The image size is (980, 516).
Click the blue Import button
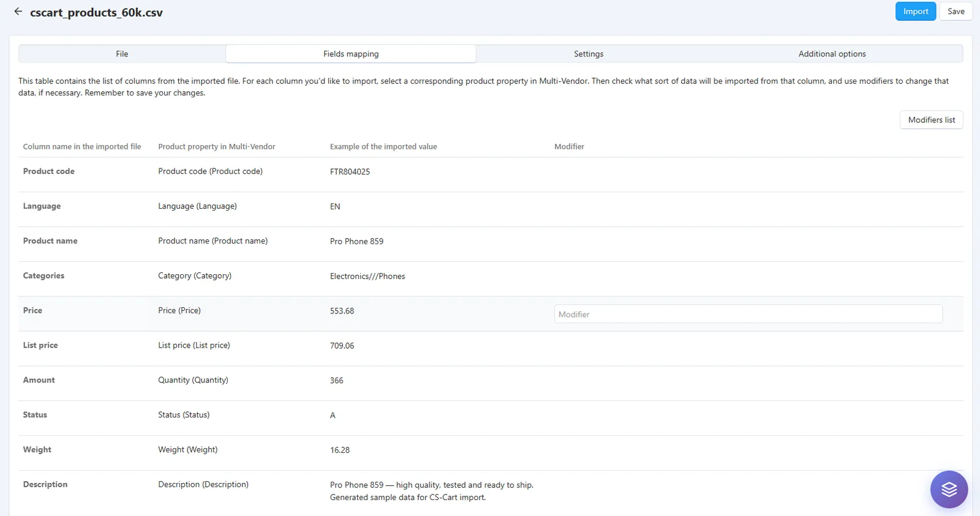click(916, 12)
